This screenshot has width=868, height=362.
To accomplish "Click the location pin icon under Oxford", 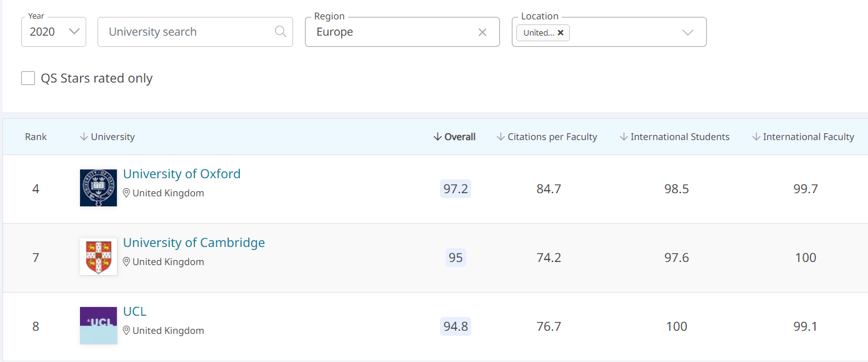I will click(126, 193).
